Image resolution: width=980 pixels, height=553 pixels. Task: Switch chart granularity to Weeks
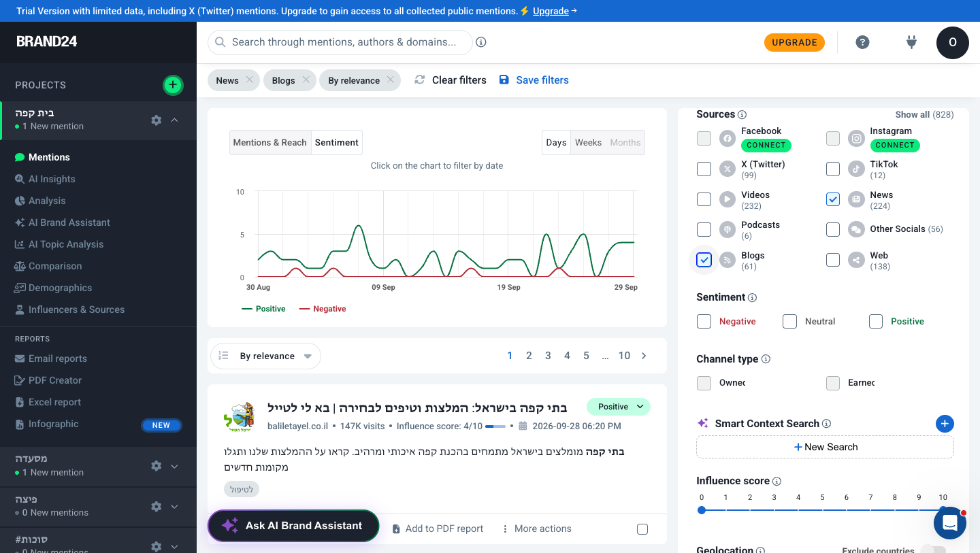click(x=588, y=142)
